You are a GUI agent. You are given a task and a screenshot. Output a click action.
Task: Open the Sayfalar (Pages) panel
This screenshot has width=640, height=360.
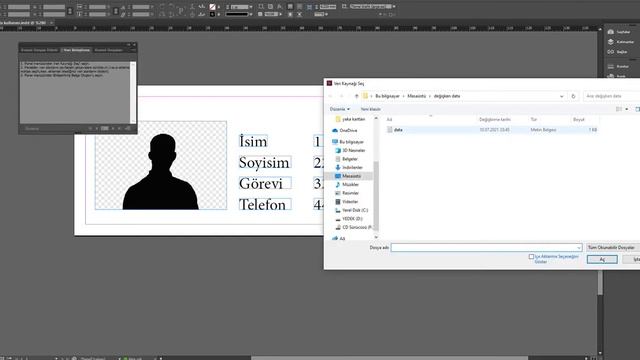619,32
